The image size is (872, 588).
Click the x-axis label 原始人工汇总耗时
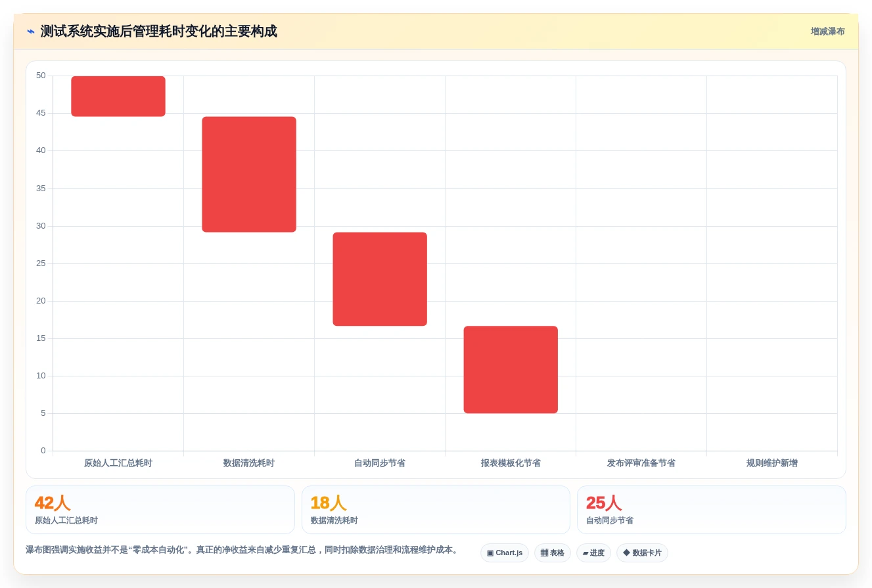(x=118, y=463)
